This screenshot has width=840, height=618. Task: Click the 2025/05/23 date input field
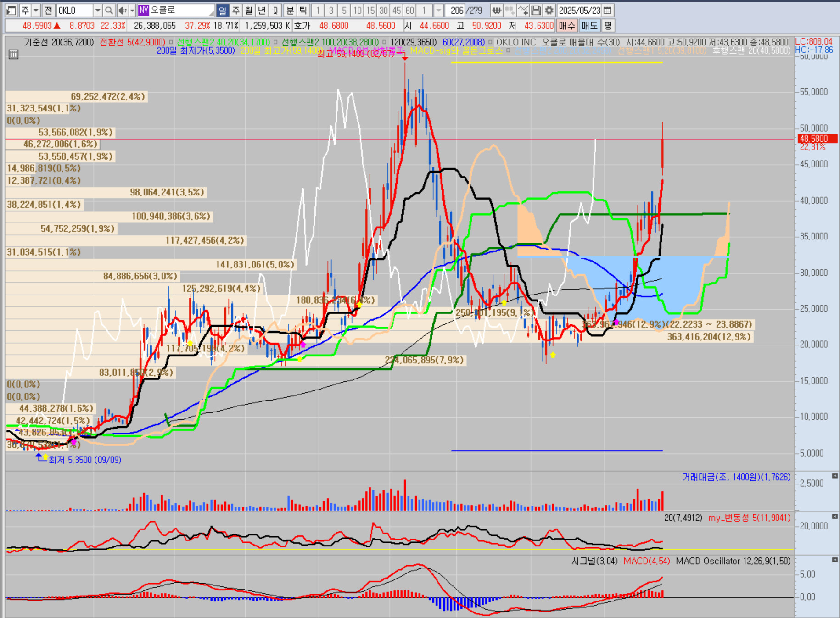(x=579, y=10)
